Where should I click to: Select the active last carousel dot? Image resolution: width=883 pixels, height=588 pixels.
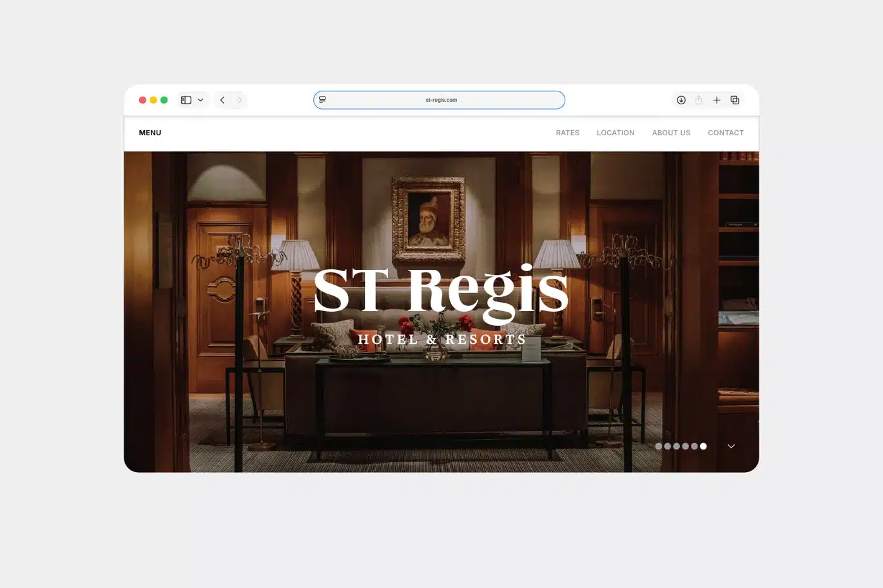[703, 446]
